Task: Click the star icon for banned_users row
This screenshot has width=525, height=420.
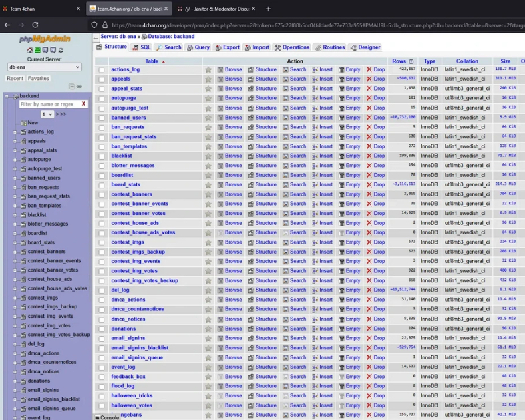Action: (208, 118)
